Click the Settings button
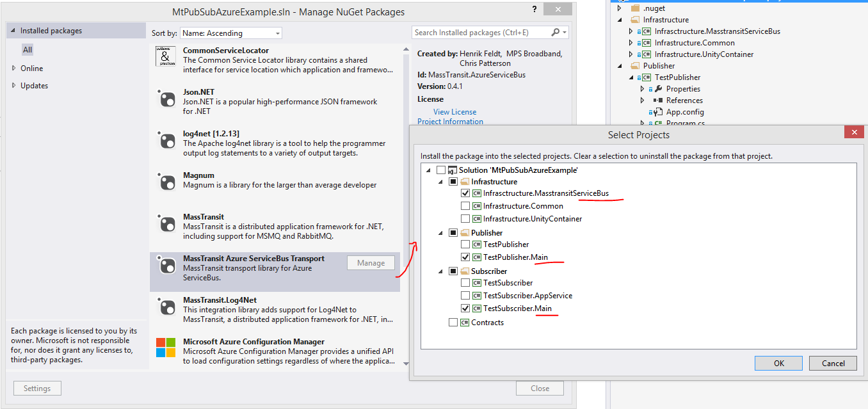The width and height of the screenshot is (868, 409). [x=37, y=389]
